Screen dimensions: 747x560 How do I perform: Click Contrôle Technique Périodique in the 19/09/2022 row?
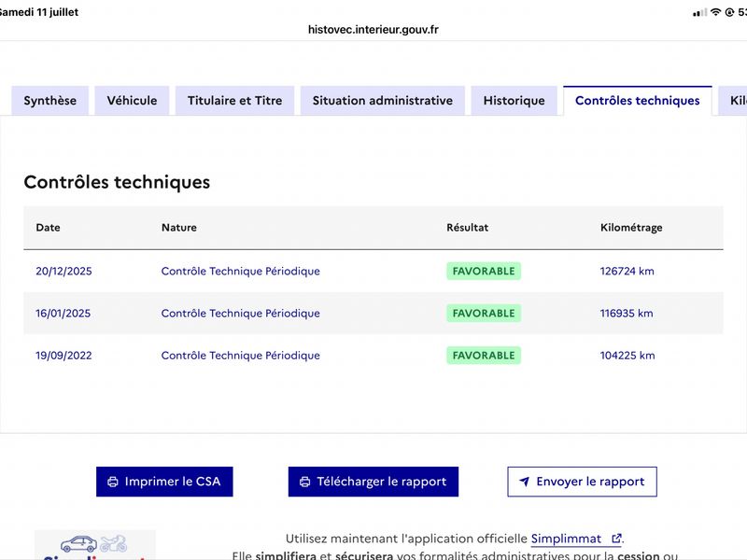(241, 356)
